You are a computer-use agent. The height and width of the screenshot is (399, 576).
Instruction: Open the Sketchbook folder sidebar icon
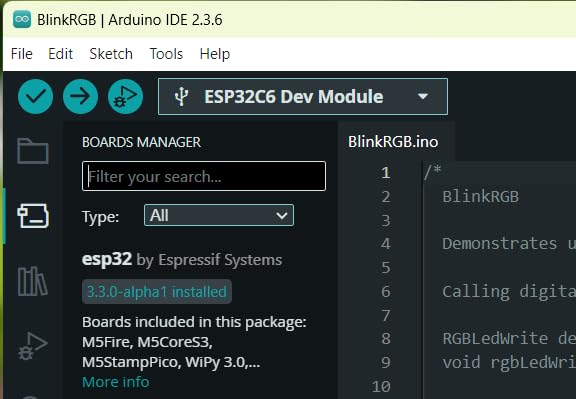[33, 151]
